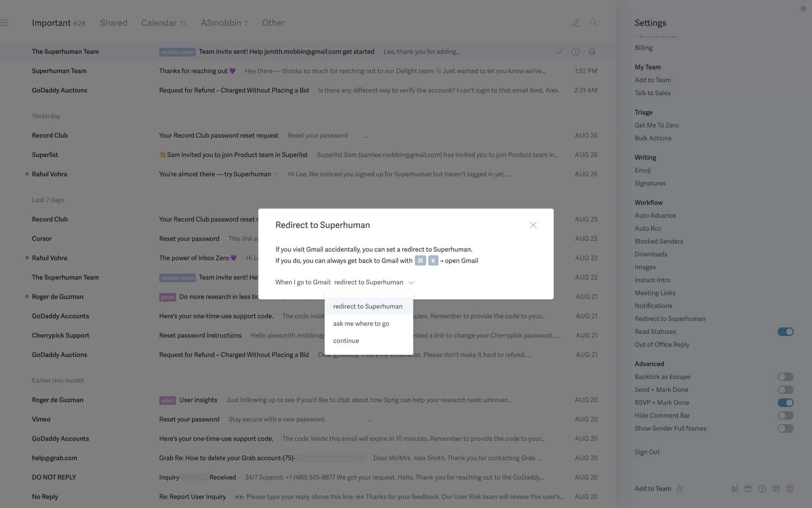Toggle Show Sender Full Names switch
The width and height of the screenshot is (812, 508).
(785, 428)
